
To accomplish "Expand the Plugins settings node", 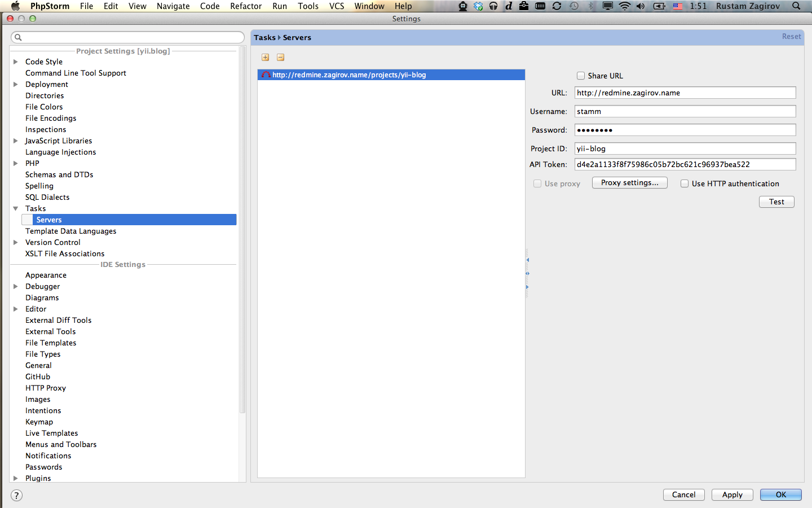I will click(x=16, y=478).
